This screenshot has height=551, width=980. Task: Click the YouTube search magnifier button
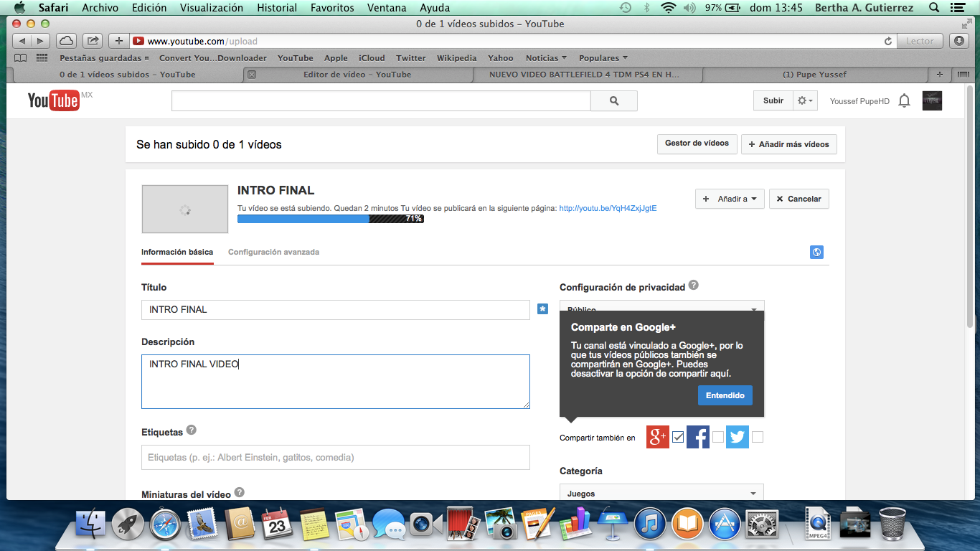(x=614, y=101)
